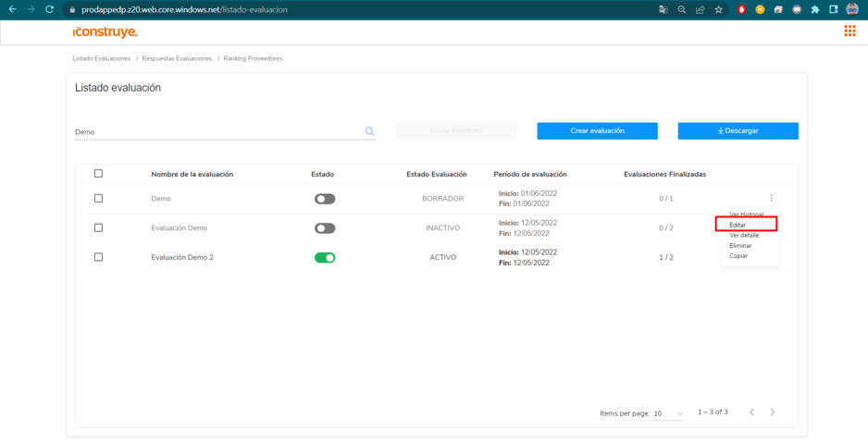Screen dimensions: 868x441
Task: Click the Período de evaluación header
Action: [x=530, y=175]
